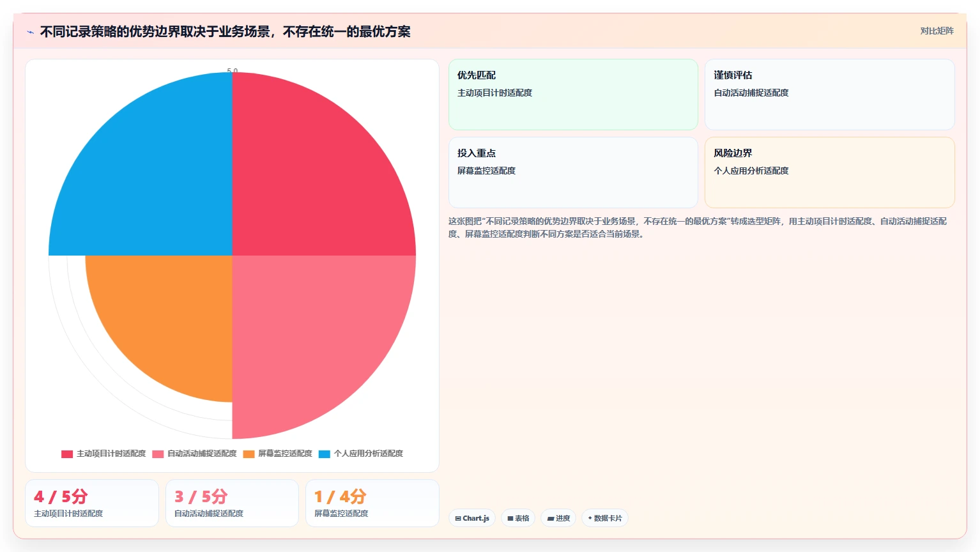Click the 5.0 axis label above the chart

pyautogui.click(x=233, y=70)
